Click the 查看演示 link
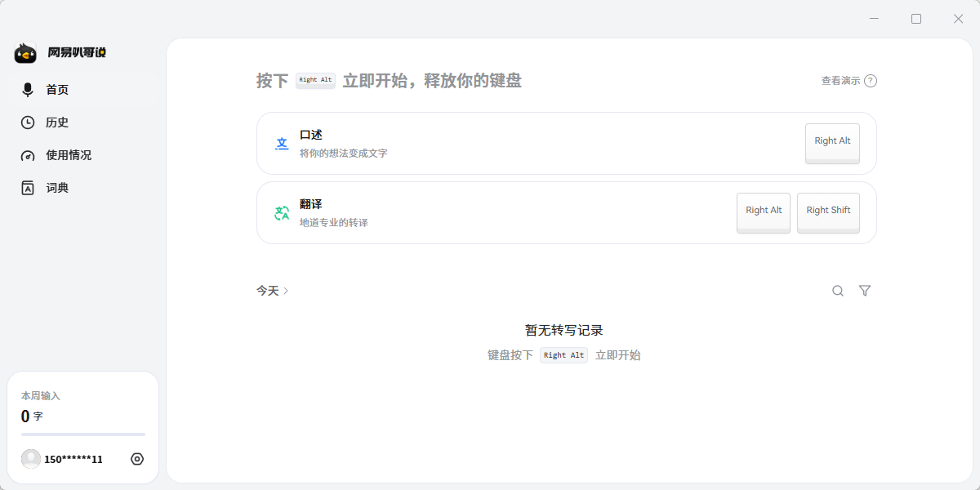The image size is (980, 490). pyautogui.click(x=840, y=81)
